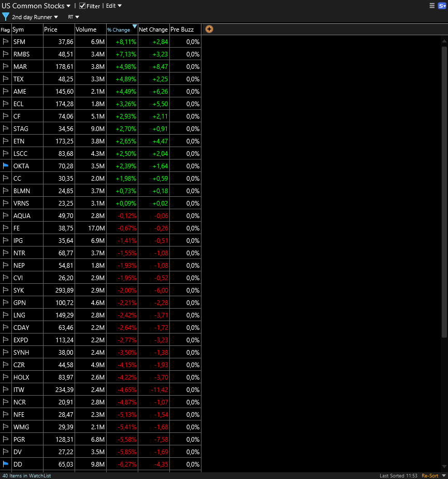Screen dimensions: 448x479
Task: Select the ETN symbol
Action: (x=19, y=141)
